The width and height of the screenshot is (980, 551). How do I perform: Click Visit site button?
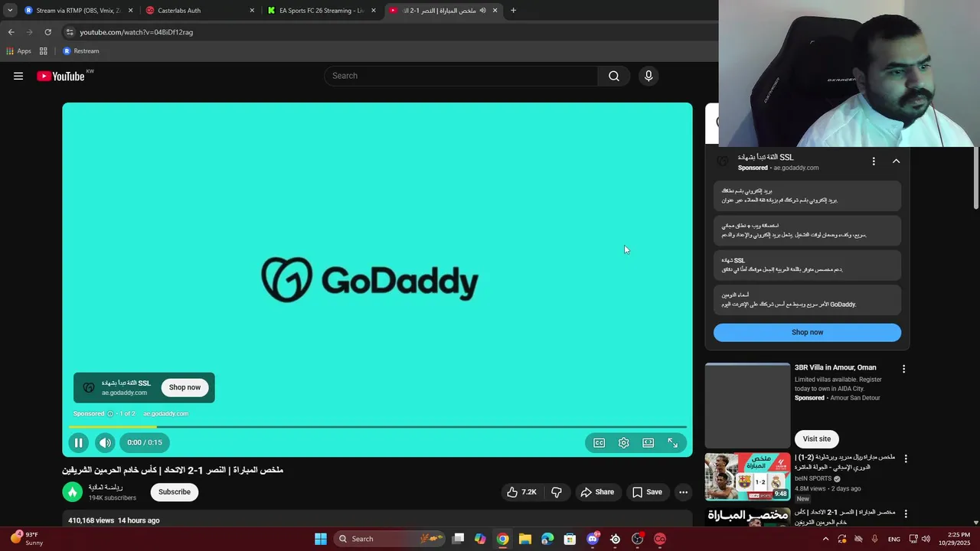[x=817, y=439]
